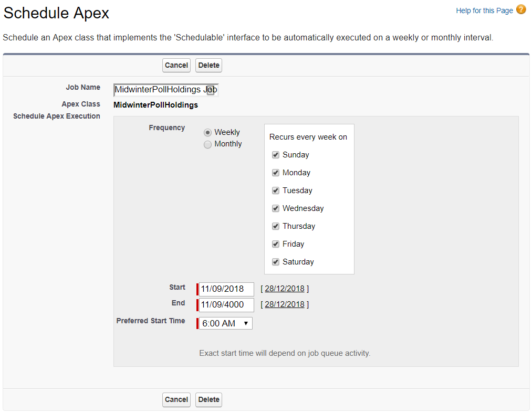532x413 pixels.
Task: Click the MidwinterPollHoldings Apex Class name
Action: coord(156,105)
